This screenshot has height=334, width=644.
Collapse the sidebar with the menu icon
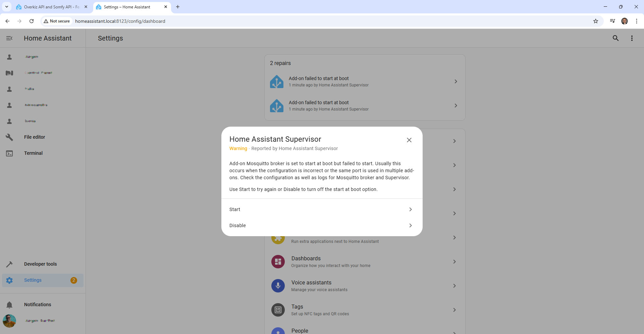click(9, 38)
